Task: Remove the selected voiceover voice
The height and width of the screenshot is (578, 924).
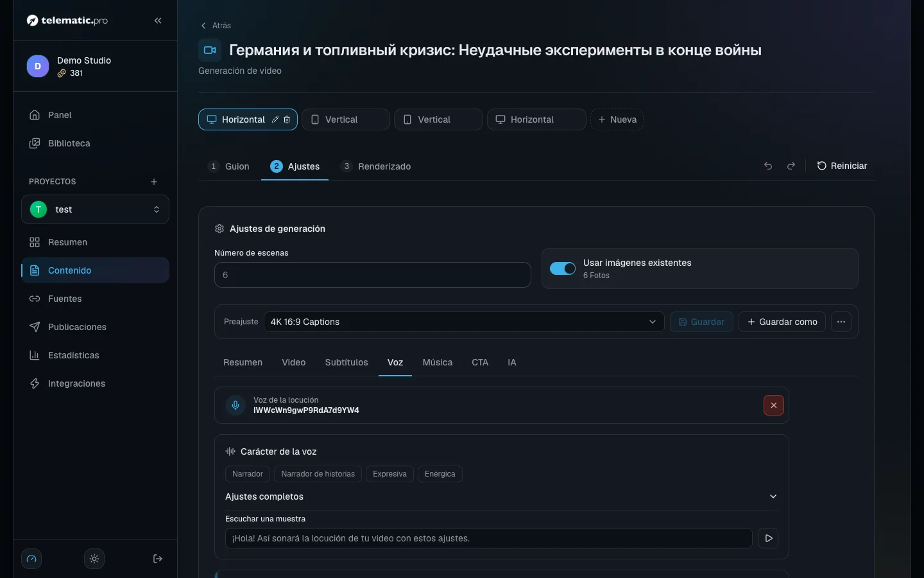Action: [774, 405]
